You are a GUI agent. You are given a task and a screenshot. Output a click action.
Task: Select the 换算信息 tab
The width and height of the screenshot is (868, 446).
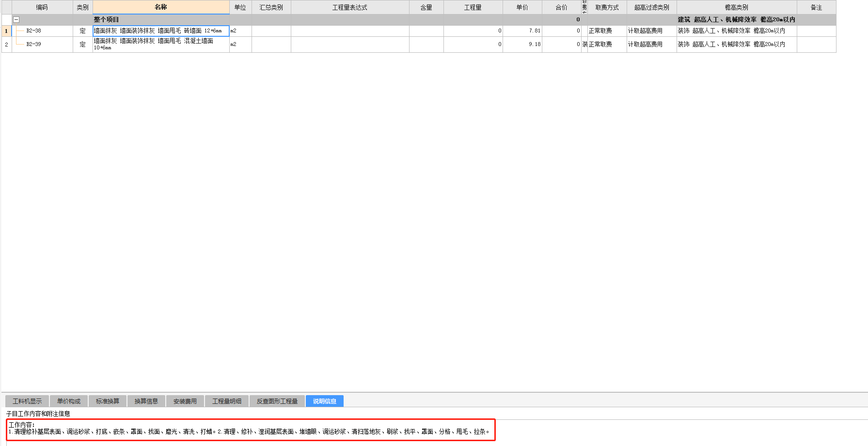[146, 401]
